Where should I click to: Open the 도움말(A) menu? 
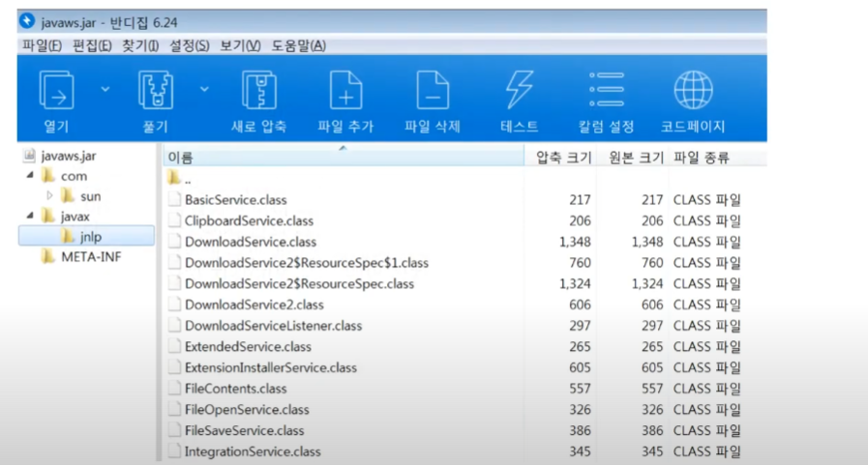click(x=299, y=45)
